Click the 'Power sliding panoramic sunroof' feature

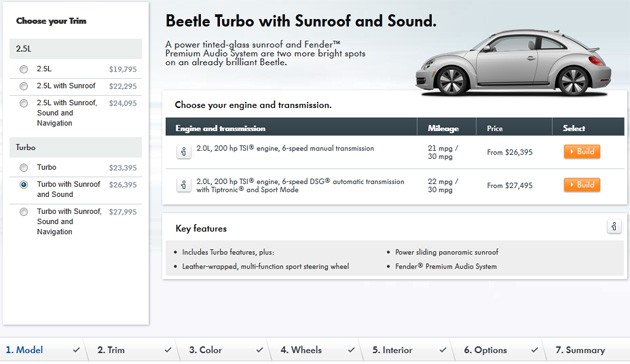[446, 252]
